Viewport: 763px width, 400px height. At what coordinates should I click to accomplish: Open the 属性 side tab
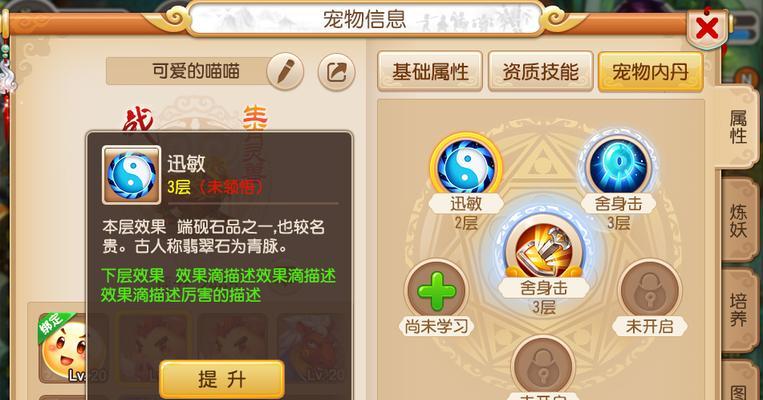[x=737, y=127]
